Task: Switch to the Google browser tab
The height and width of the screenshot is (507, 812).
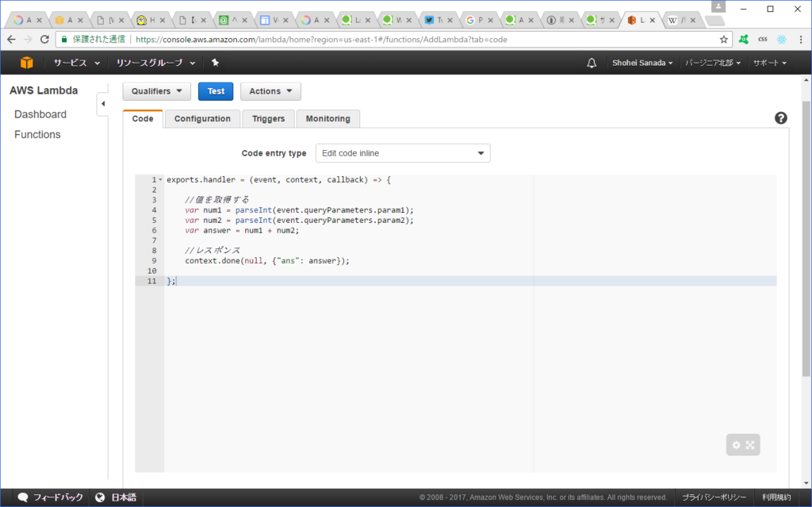Action: tap(479, 20)
